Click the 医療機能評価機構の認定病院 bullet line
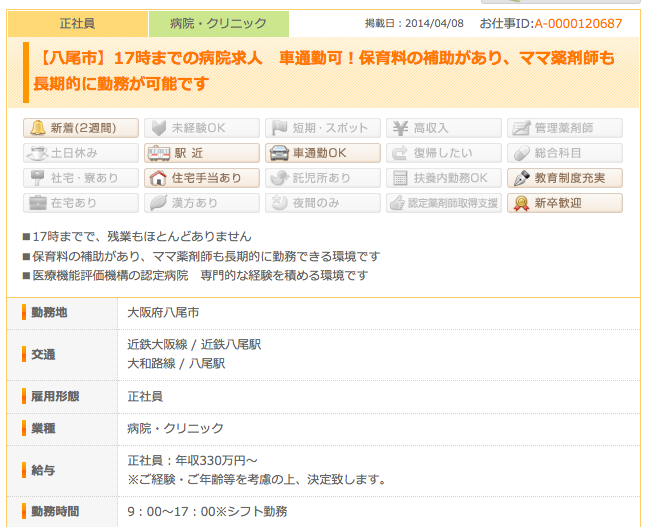The image size is (650, 527). coord(200,275)
